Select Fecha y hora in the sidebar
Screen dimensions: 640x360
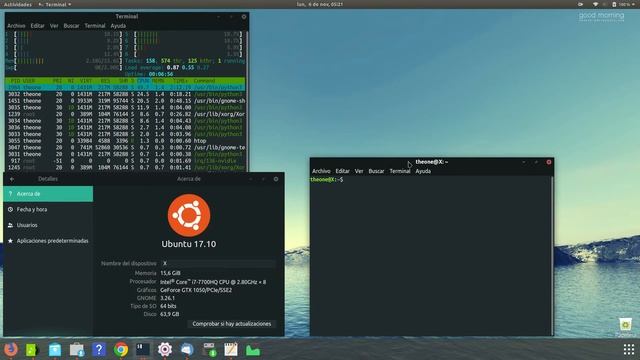coord(48,209)
